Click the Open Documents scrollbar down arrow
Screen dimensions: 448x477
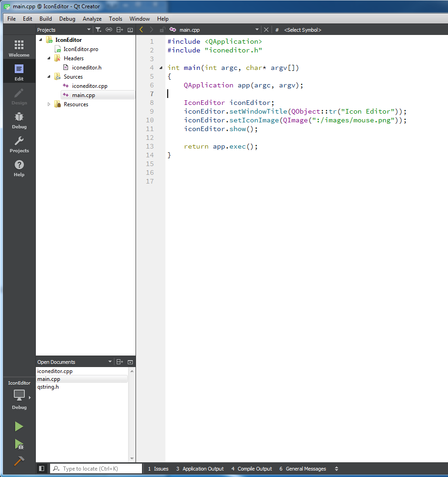(132, 459)
